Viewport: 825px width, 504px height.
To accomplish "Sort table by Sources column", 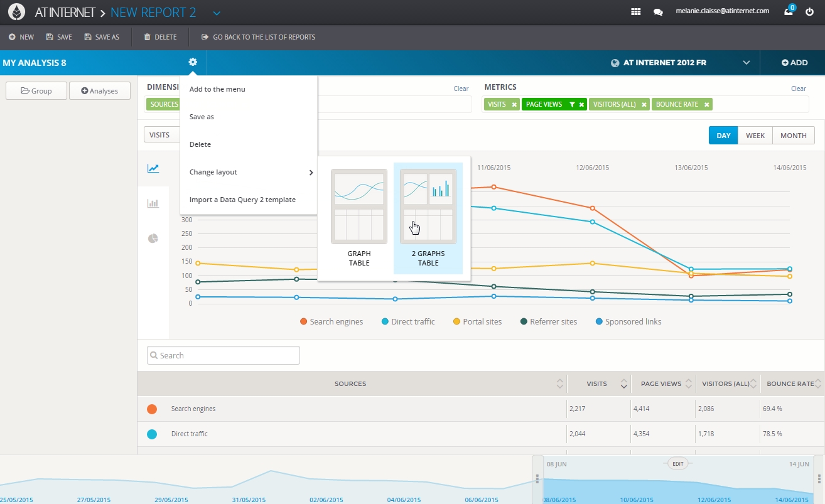I will [559, 383].
